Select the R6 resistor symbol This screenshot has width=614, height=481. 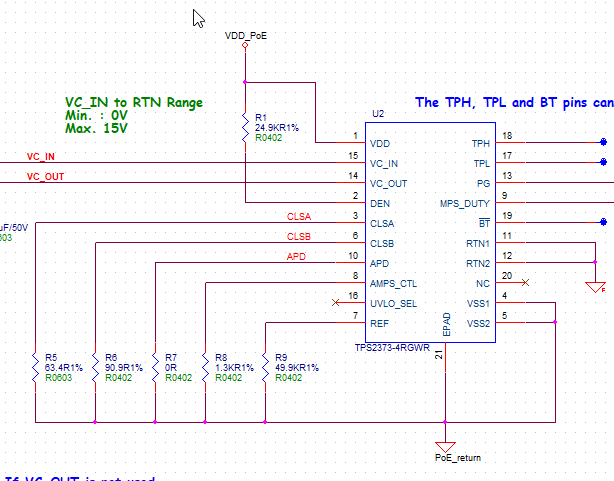tap(95, 367)
